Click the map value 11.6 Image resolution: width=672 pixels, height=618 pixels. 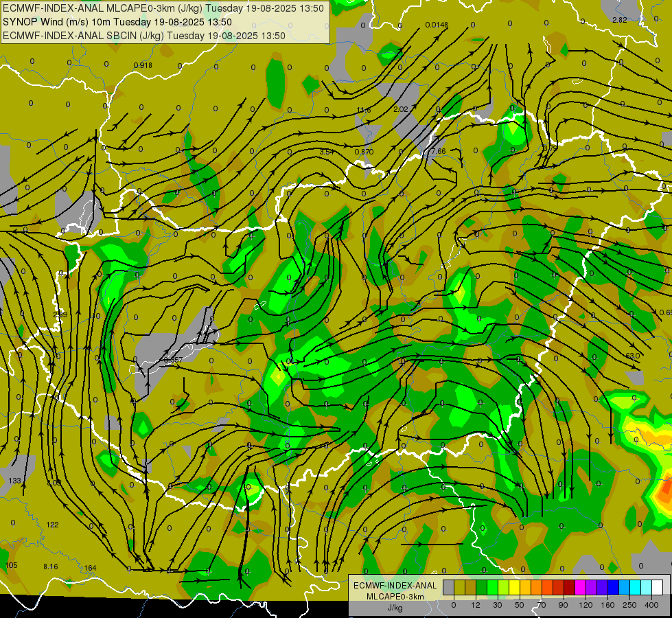(363, 111)
